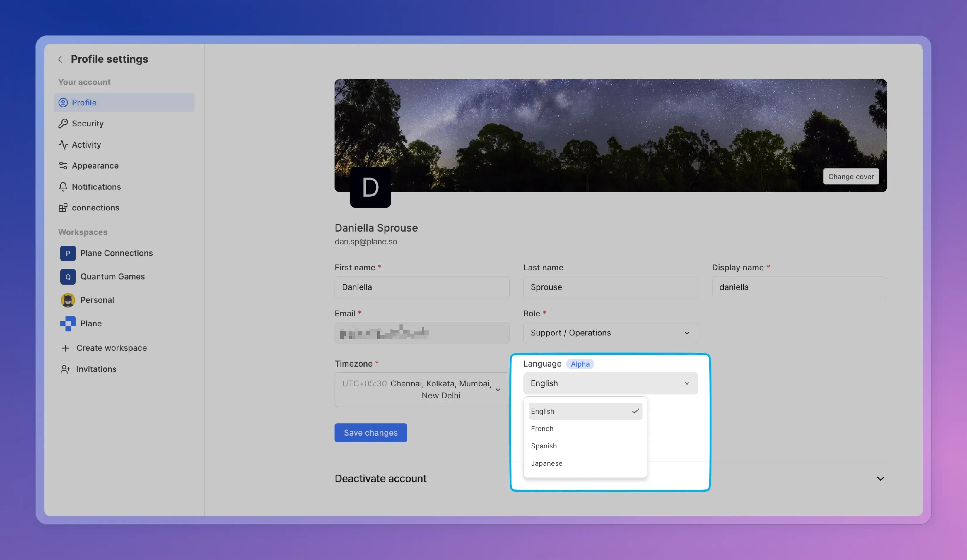Screen dimensions: 967x560
Task: Select the Plane Connections workspace icon
Action: coord(68,253)
